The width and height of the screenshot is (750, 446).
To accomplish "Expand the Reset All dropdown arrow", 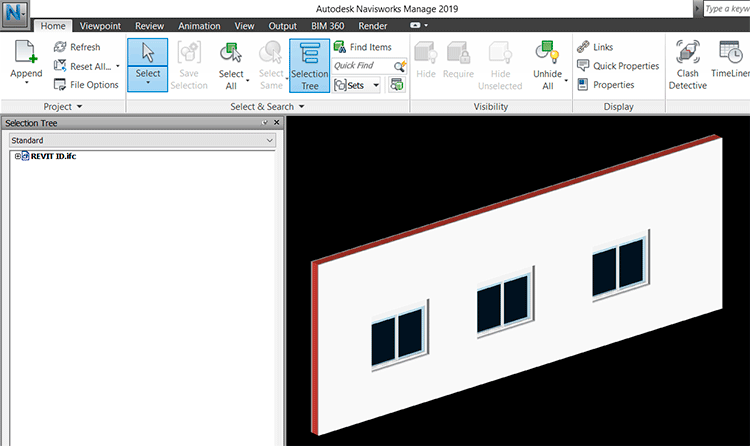I will 118,66.
